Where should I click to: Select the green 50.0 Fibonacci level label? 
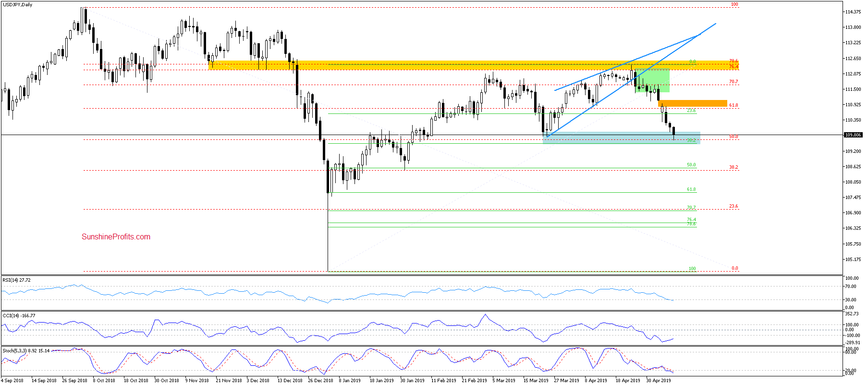(691, 165)
